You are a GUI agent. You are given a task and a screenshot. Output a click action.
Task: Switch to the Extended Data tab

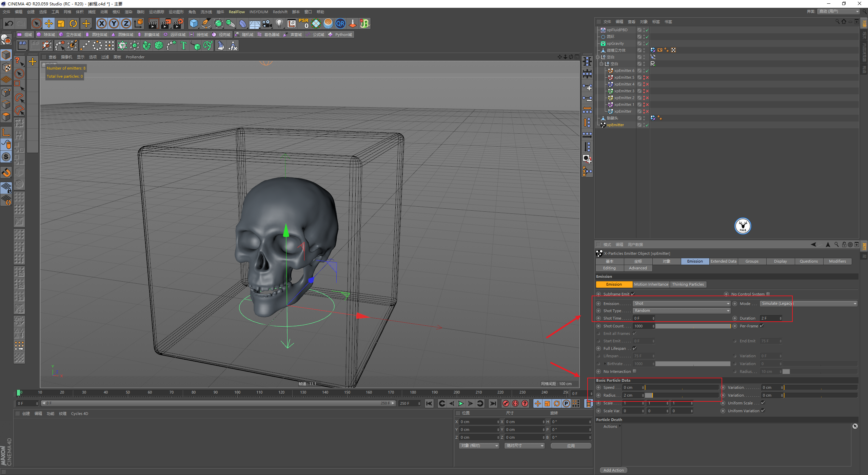pyautogui.click(x=723, y=261)
